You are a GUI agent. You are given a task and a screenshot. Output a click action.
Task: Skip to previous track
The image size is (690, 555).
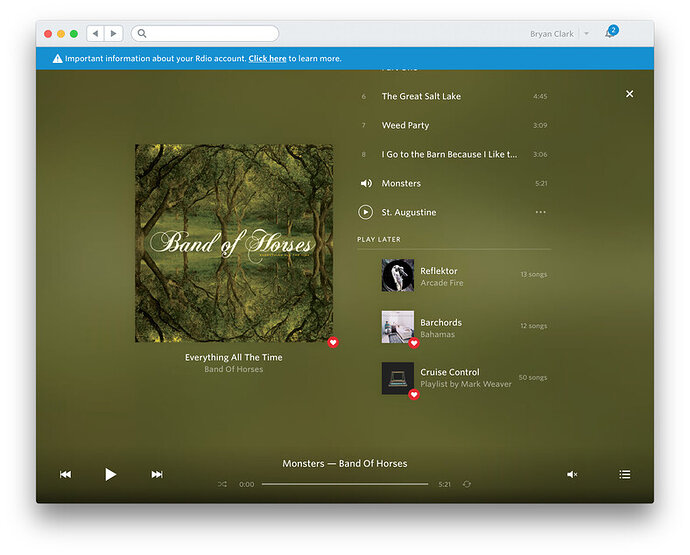[65, 474]
